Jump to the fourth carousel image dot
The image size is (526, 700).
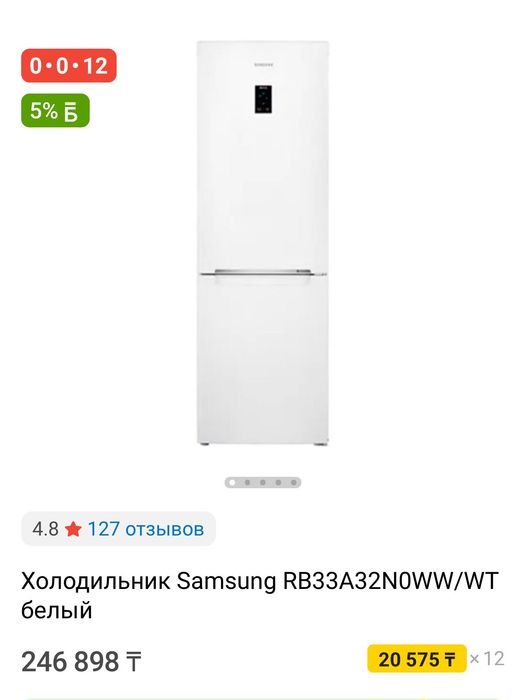tap(278, 482)
